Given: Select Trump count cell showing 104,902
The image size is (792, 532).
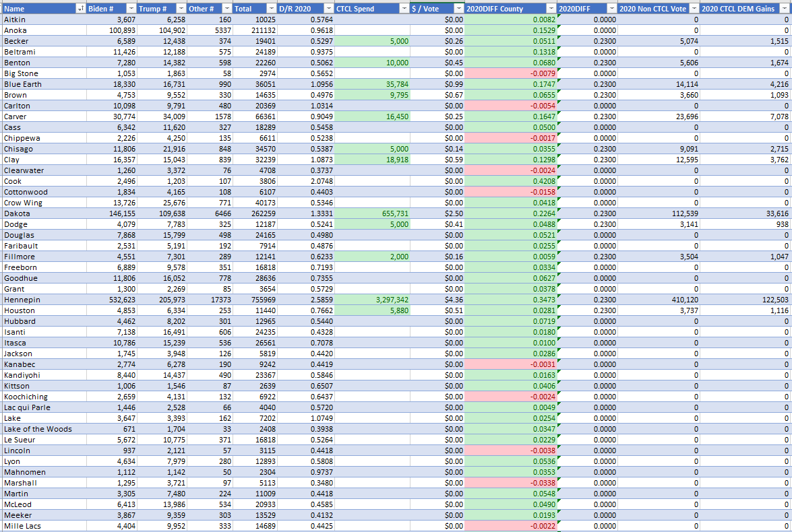Looking at the screenshot, I should tap(162, 30).
